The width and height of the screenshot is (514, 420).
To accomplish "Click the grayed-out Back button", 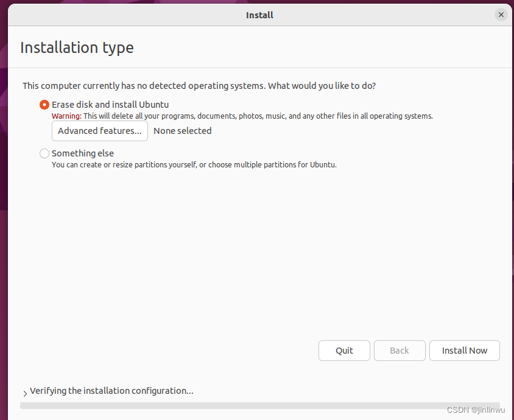I will [400, 351].
